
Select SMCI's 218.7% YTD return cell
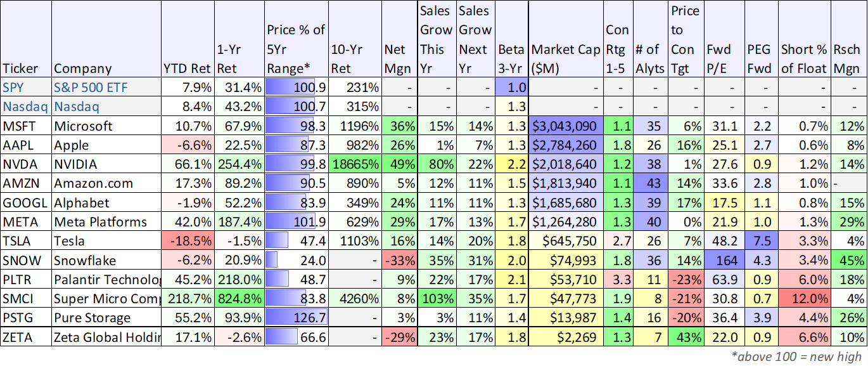188,299
